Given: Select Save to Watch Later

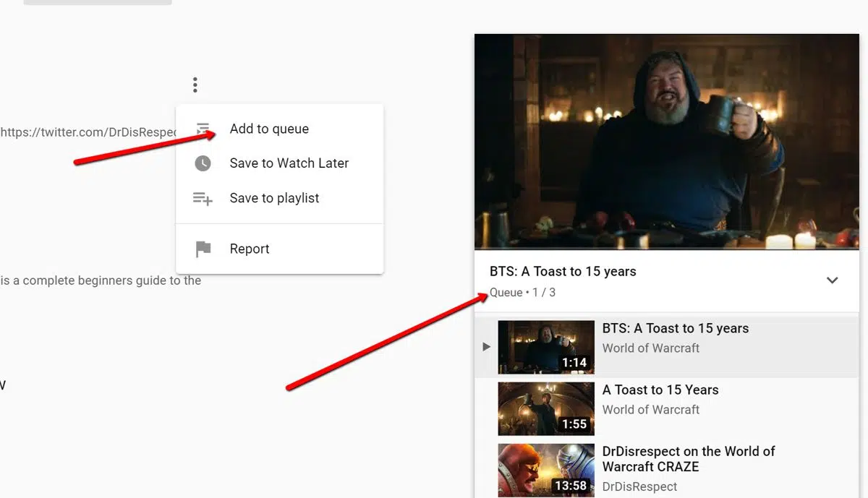Looking at the screenshot, I should (279, 163).
